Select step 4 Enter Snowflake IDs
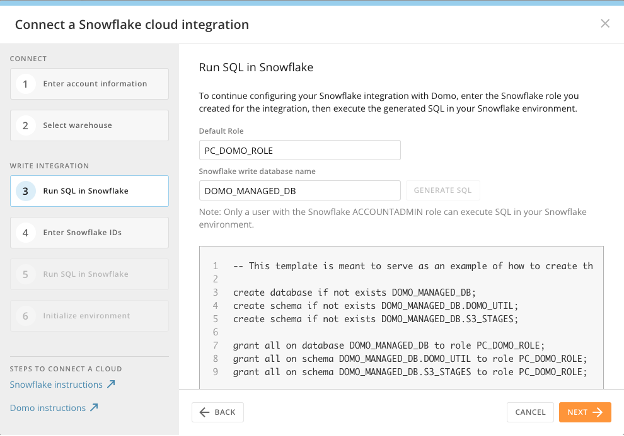 point(89,233)
